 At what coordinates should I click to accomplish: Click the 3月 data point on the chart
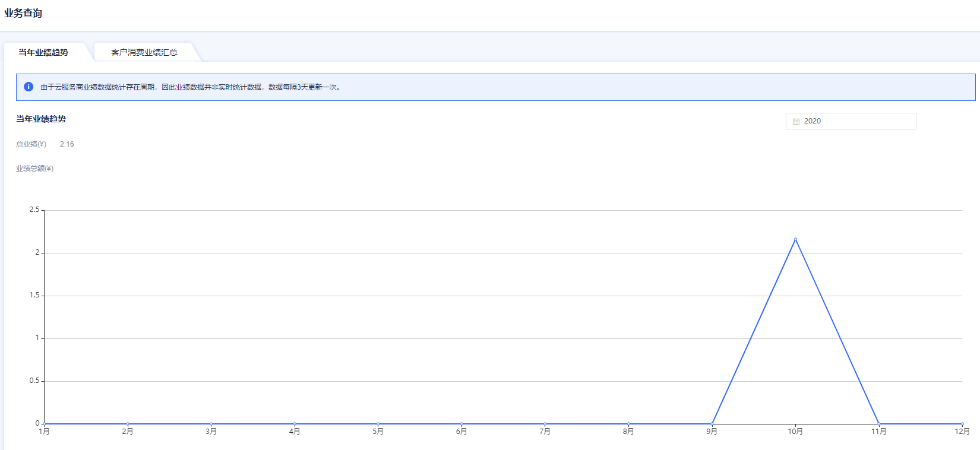tap(211, 424)
